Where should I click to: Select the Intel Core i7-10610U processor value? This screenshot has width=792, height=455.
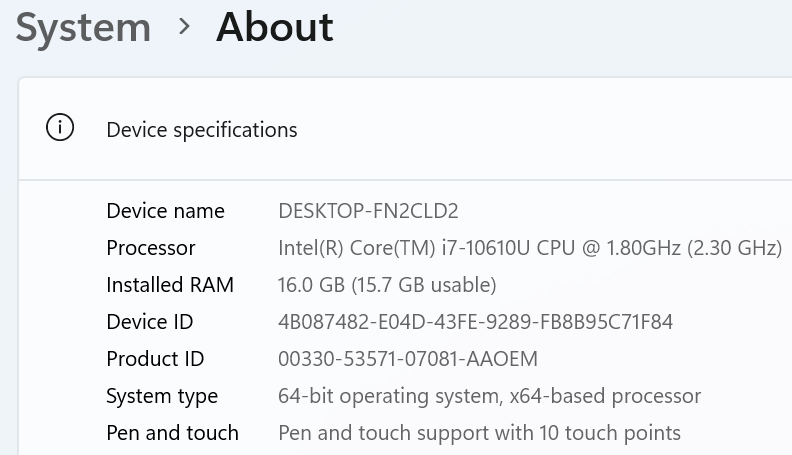530,248
